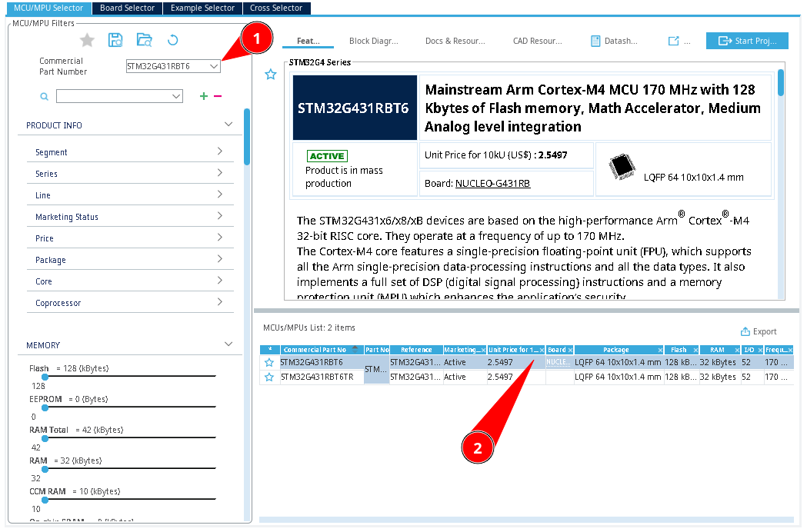Switch to the Example Selector tab
This screenshot has width=807, height=532.
pyautogui.click(x=202, y=8)
